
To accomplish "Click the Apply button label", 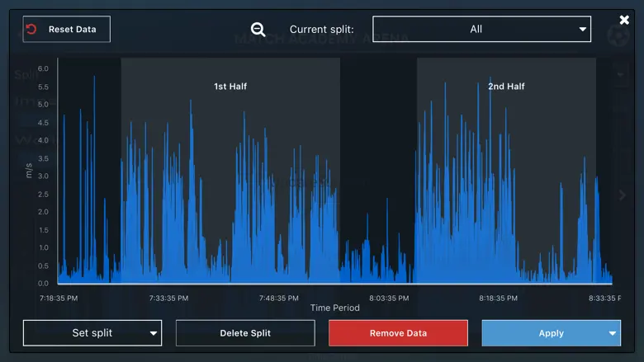I will click(551, 333).
